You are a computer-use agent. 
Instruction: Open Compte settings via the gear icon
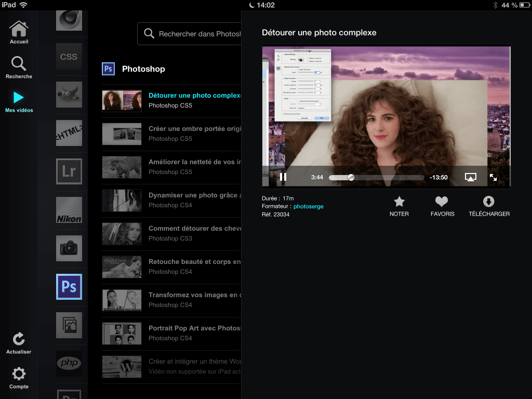[18, 374]
